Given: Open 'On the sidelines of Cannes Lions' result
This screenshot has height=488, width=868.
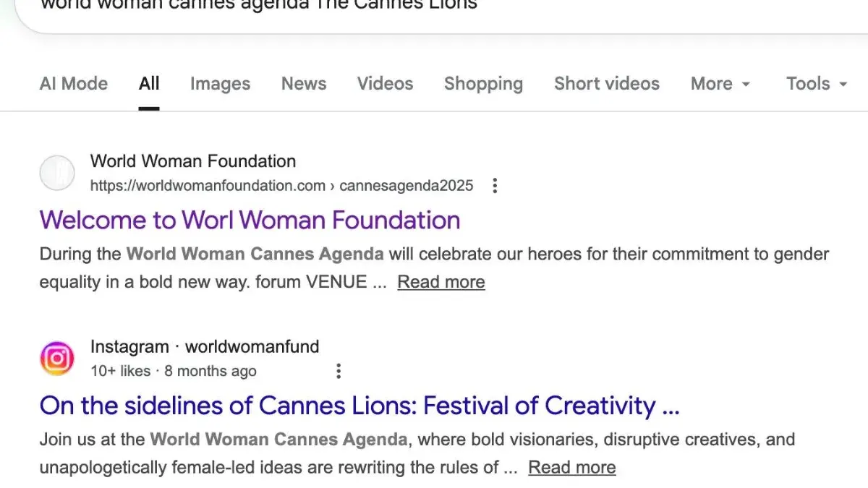Looking at the screenshot, I should [359, 406].
